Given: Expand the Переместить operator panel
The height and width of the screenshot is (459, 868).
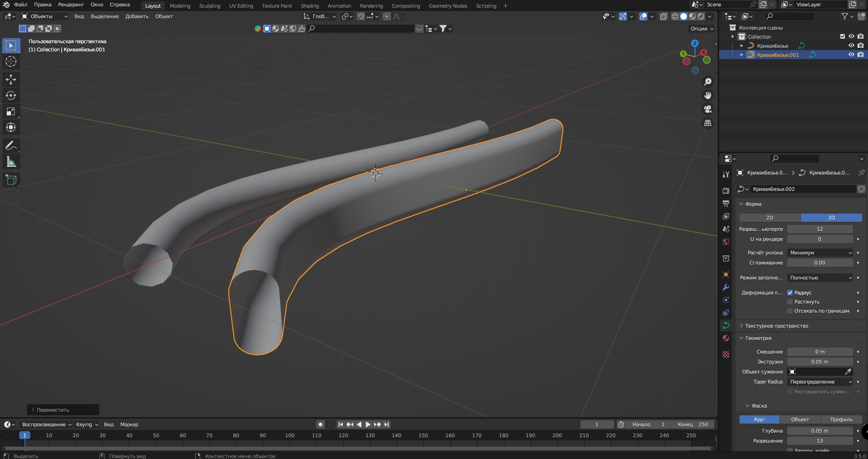Looking at the screenshot, I should point(63,410).
